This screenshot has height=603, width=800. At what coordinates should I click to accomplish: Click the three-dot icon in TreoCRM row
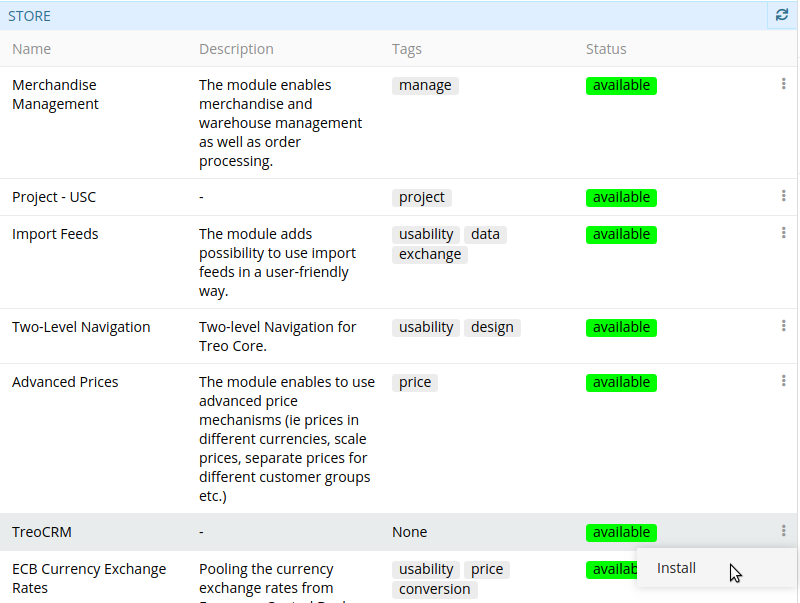(783, 531)
